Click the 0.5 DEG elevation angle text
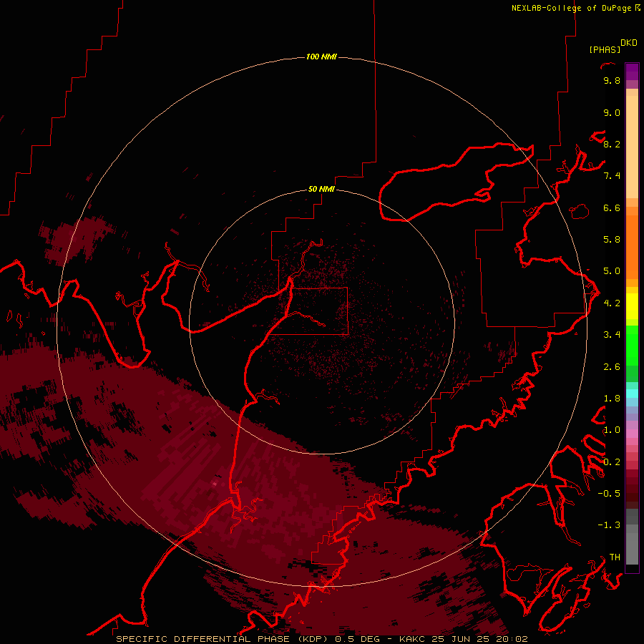 pos(357,639)
